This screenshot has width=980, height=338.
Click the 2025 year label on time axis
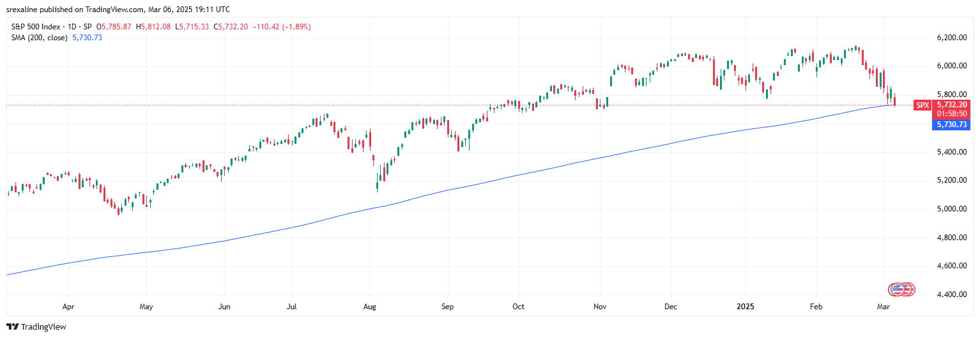746,307
